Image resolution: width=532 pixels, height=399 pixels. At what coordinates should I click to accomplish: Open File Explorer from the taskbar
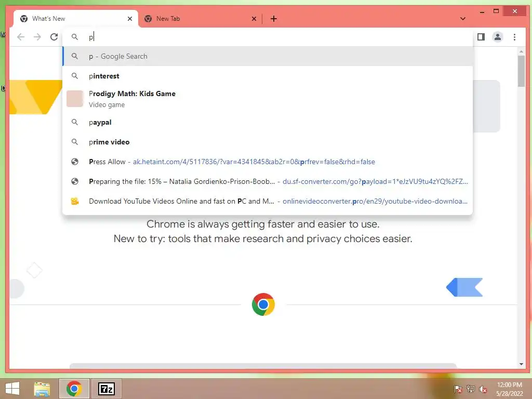(42, 389)
